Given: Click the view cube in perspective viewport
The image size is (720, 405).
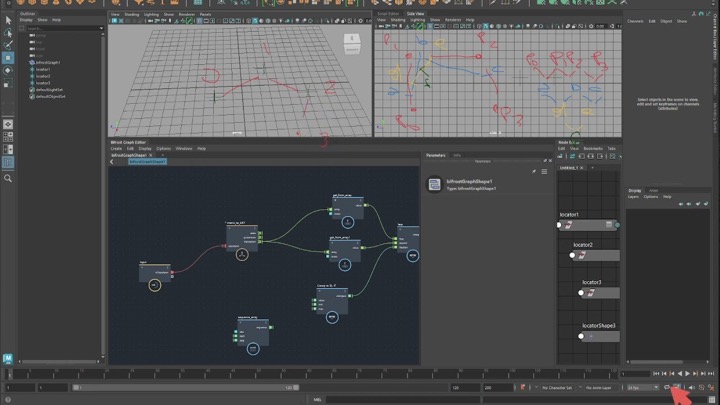Looking at the screenshot, I should click(x=352, y=45).
